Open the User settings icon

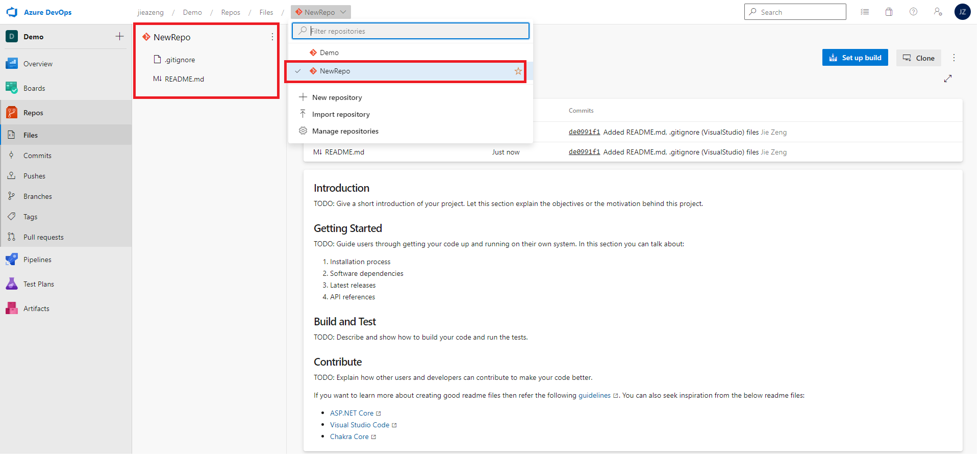coord(938,12)
